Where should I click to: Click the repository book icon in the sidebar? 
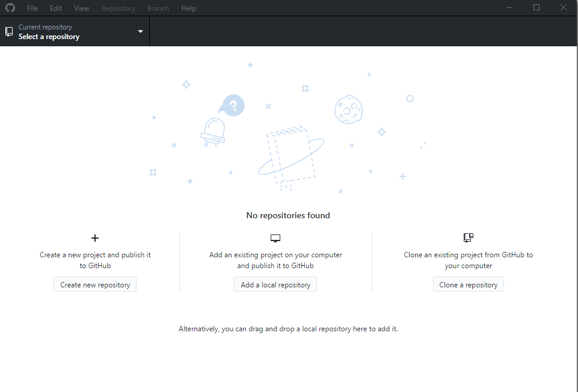coord(8,31)
